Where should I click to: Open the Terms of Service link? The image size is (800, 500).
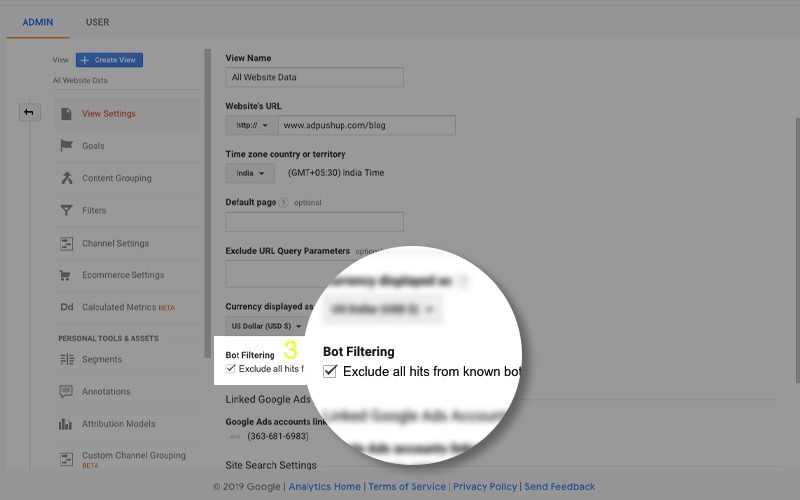(407, 487)
